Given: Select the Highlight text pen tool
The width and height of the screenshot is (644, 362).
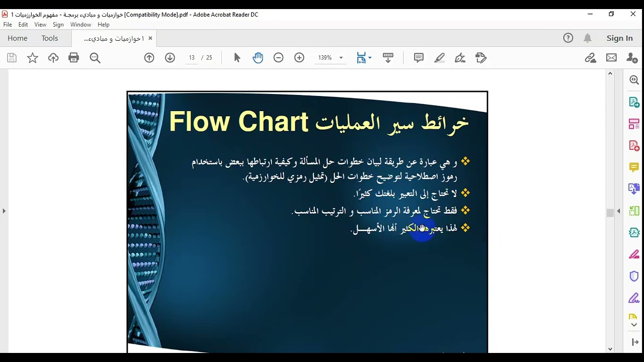Looking at the screenshot, I should (440, 58).
